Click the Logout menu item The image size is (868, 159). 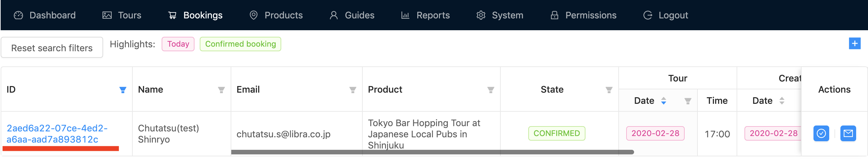pos(666,15)
